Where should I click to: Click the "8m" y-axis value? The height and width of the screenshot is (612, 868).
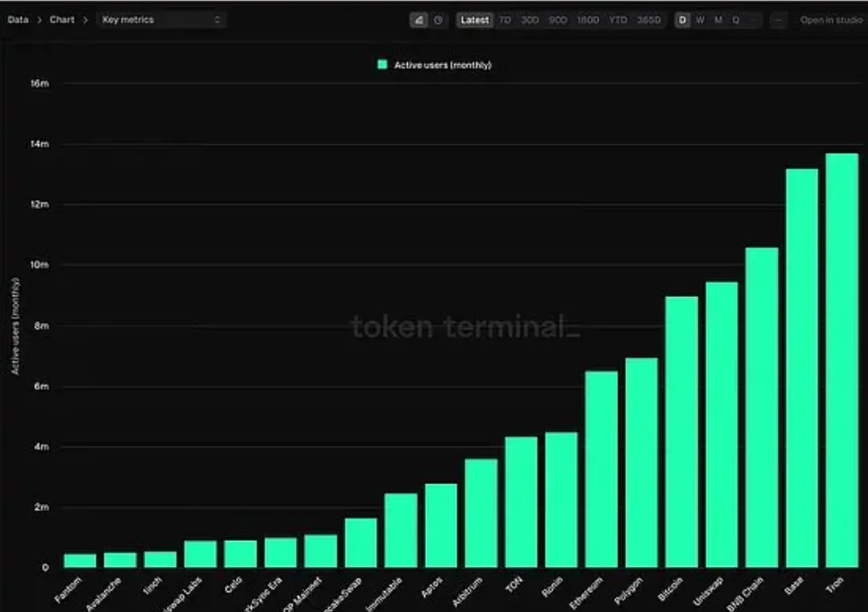(41, 326)
